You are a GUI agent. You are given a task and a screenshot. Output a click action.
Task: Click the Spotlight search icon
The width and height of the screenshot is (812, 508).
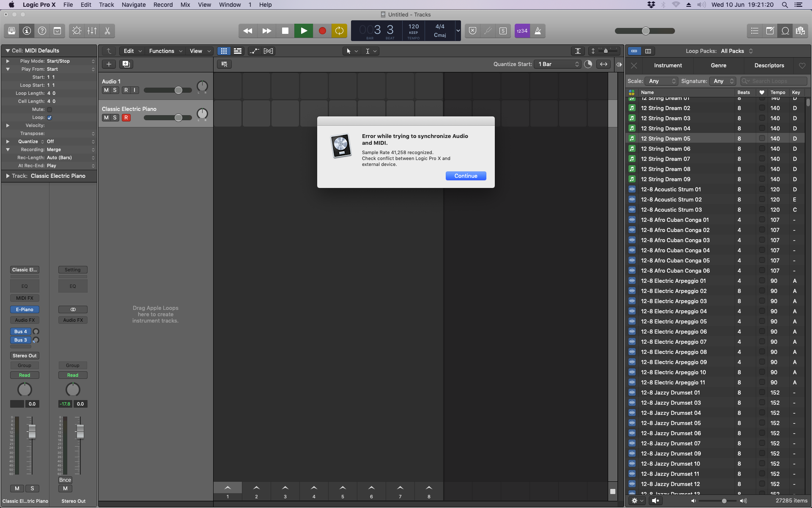coord(785,5)
